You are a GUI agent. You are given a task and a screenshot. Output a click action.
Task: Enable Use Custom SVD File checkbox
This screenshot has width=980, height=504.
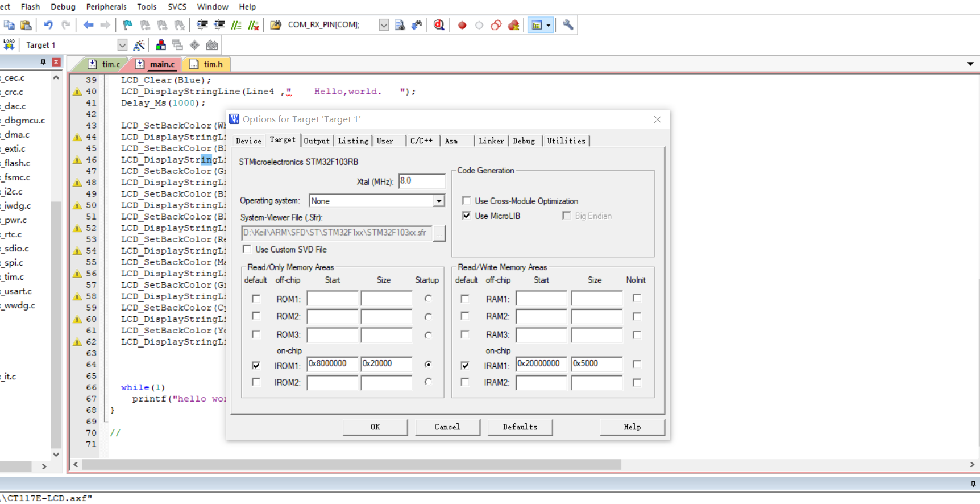pos(247,249)
